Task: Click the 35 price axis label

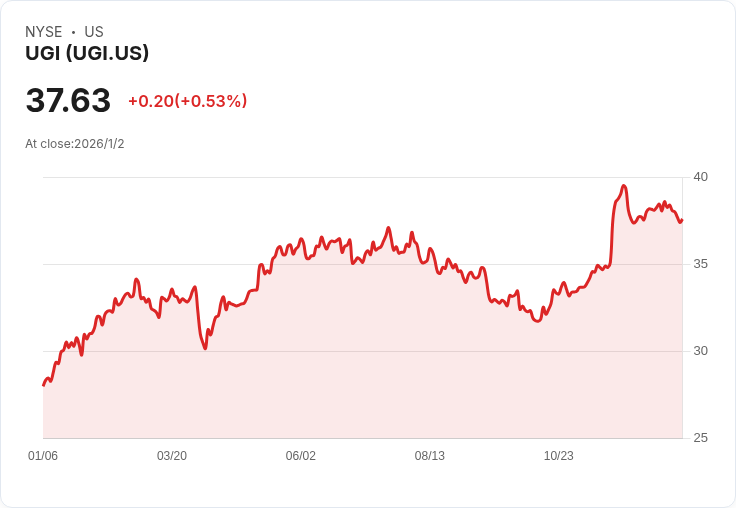Action: [x=700, y=264]
